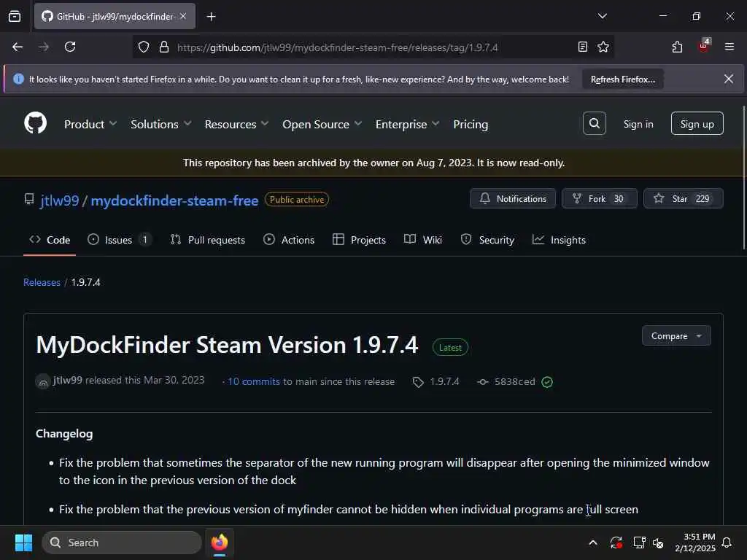Bookmark this page with star icon
Image resolution: width=747 pixels, height=560 pixels.
[603, 47]
